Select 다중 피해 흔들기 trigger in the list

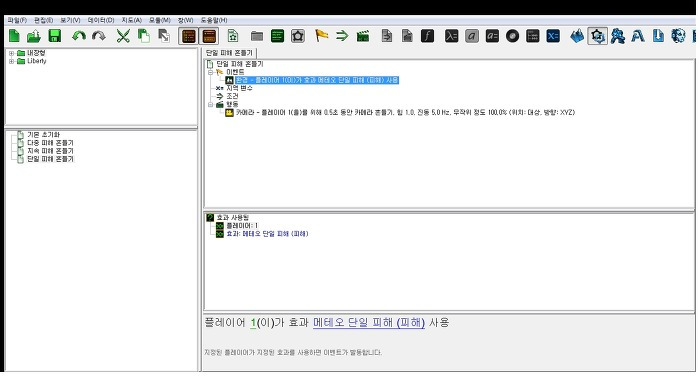coord(50,142)
